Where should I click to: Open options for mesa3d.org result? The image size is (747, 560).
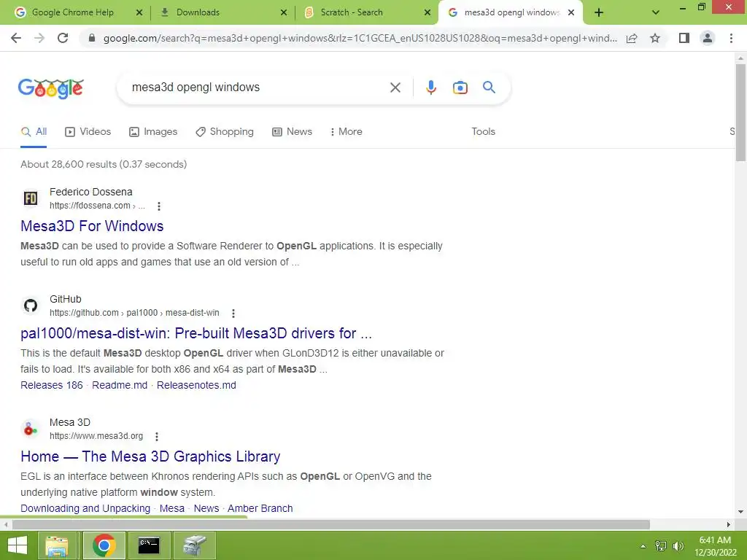(x=157, y=437)
